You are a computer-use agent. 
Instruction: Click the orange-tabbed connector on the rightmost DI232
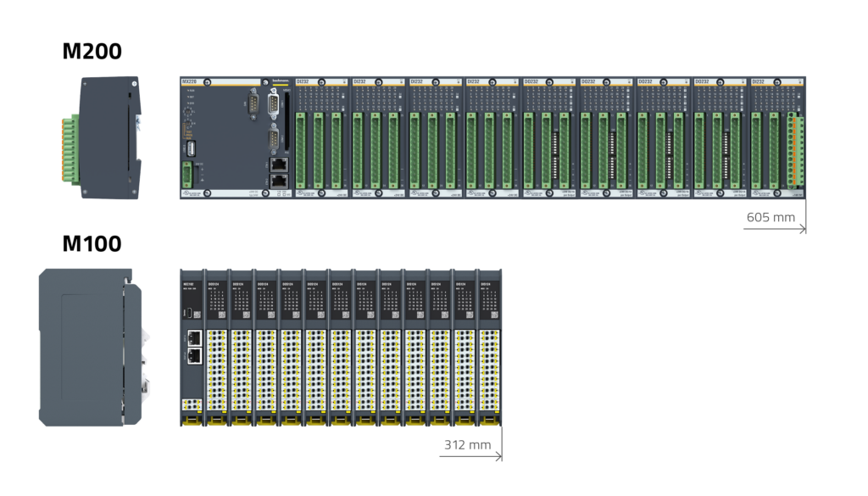coord(793,148)
